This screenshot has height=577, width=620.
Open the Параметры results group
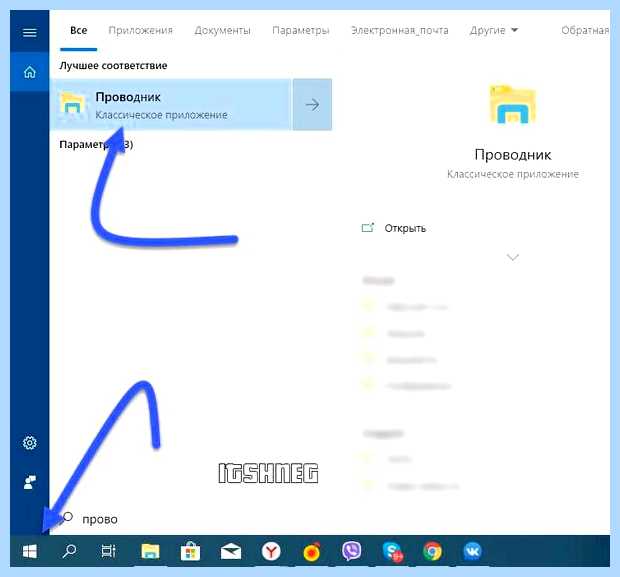click(96, 145)
